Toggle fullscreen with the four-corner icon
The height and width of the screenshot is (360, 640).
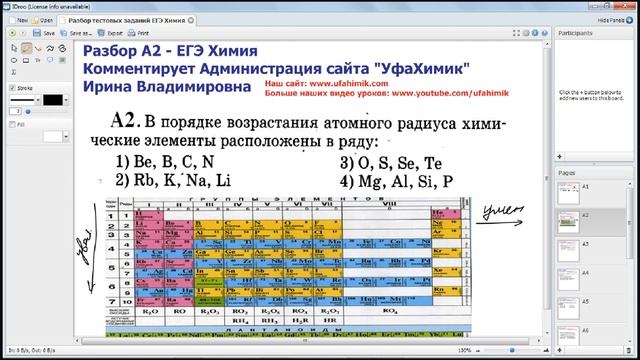point(516,33)
